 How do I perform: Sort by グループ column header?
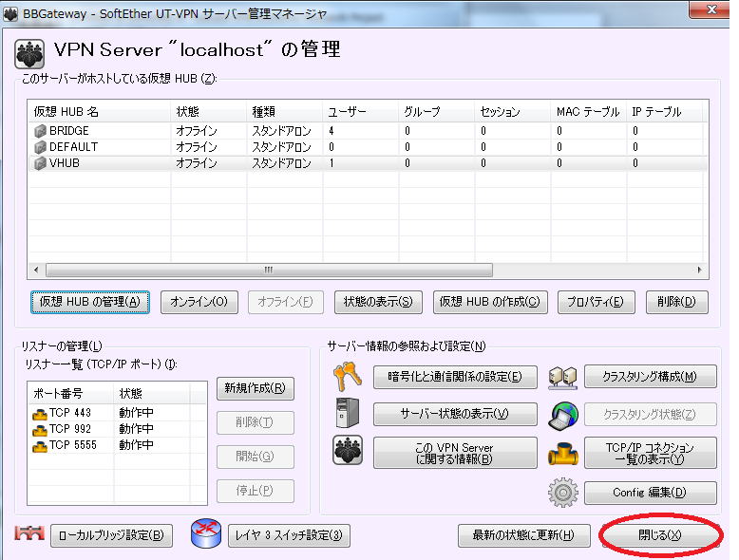436,112
